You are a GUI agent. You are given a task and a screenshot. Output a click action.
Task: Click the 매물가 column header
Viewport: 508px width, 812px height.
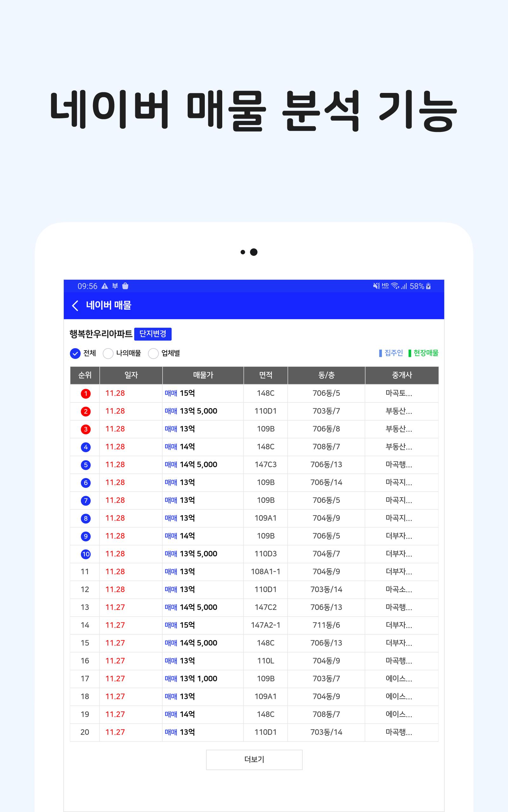(x=203, y=375)
